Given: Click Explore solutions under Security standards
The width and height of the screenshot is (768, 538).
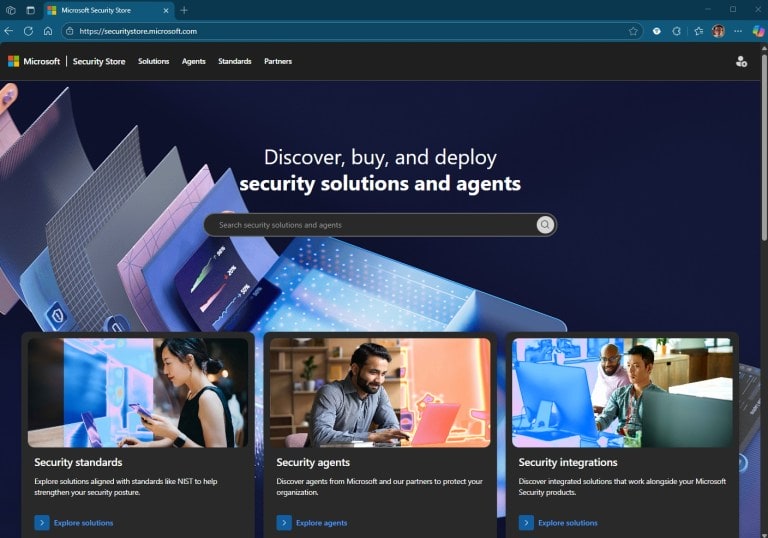Looking at the screenshot, I should 83,523.
